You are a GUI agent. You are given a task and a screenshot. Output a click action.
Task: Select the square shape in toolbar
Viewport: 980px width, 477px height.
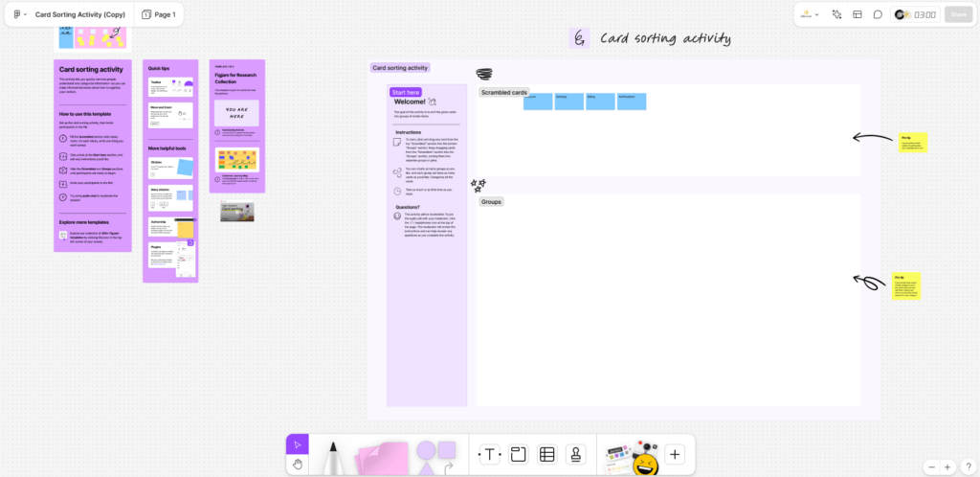click(x=447, y=449)
